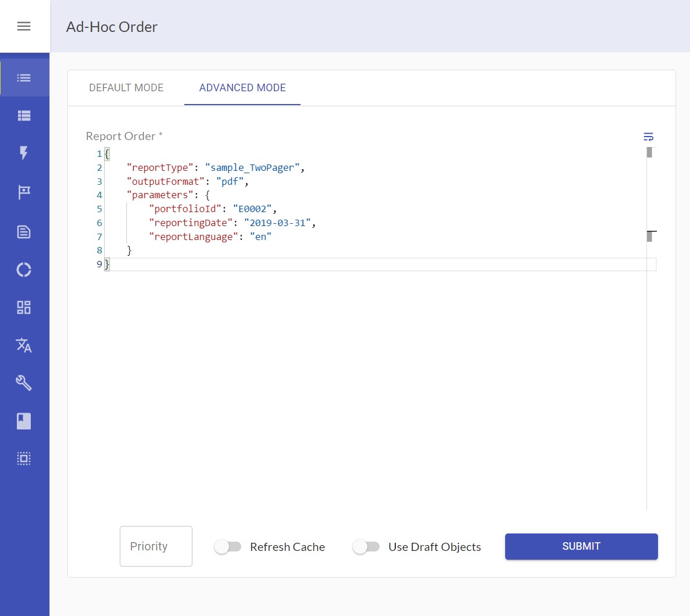Select the Advanced Mode tab
The image size is (690, 616).
[x=242, y=88]
